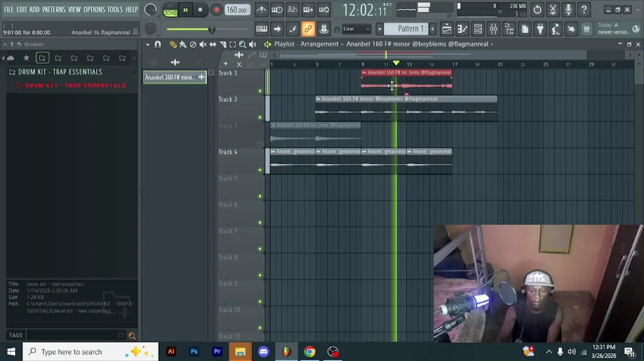Screen dimensions: 644x361
Task: Mute Track 1 with its green dot
Action: pos(260,91)
